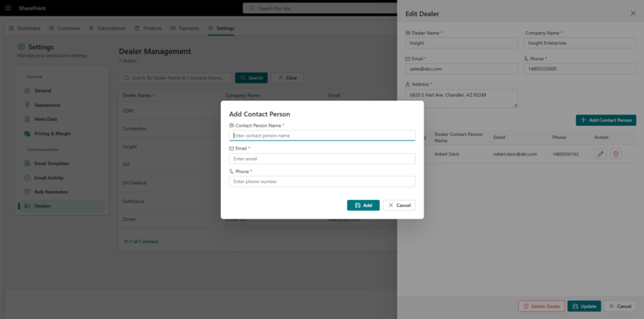Select Email Activity in sidebar
Image resolution: width=644 pixels, height=319 pixels.
click(62, 177)
